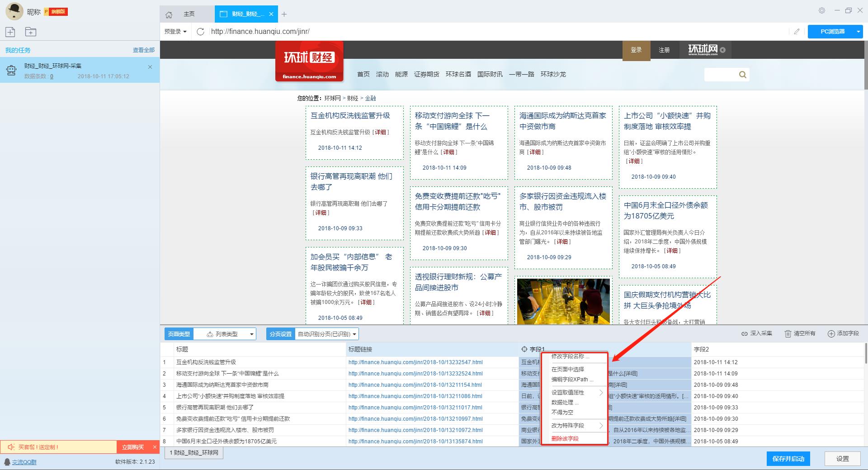Image resolution: width=868 pixels, height=470 pixels.
Task: Open the settings gear in title bar
Action: (x=822, y=10)
